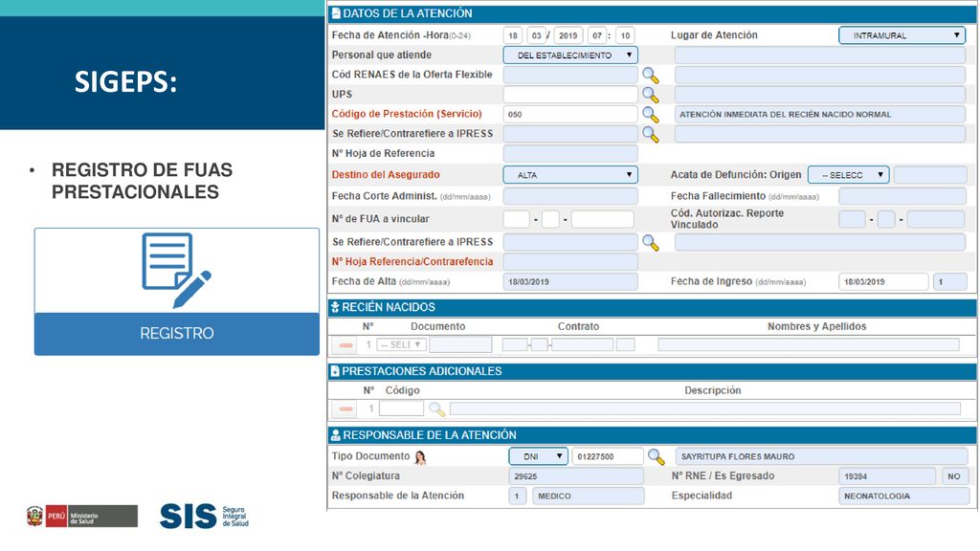Click the DATOS DE LA ATENCIÓN section header
The image size is (980, 551).
[652, 13]
